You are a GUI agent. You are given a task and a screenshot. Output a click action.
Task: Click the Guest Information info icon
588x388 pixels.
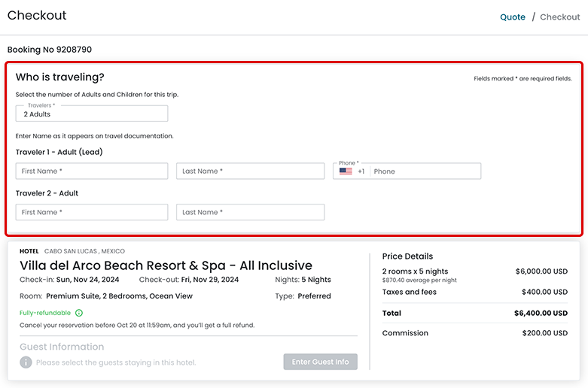pos(26,362)
